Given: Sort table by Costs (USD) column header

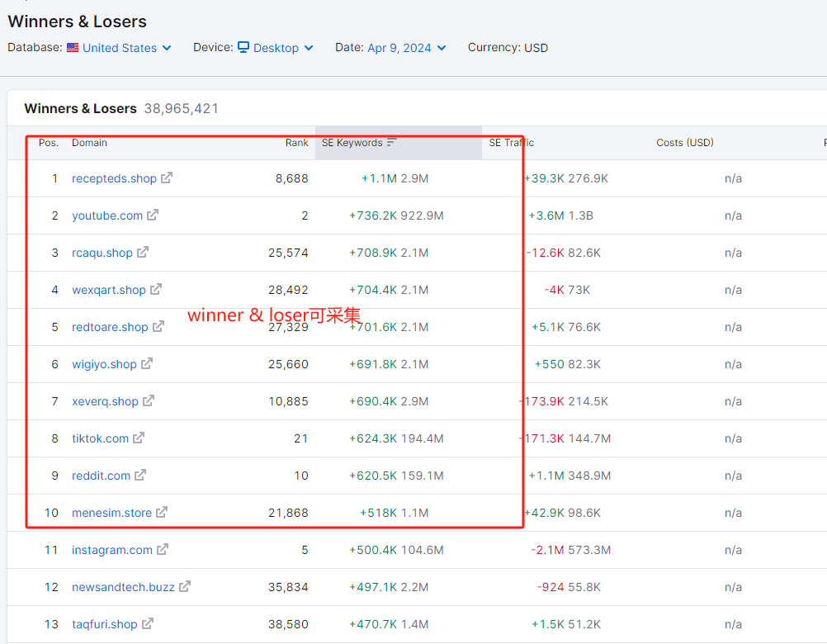Looking at the screenshot, I should [684, 143].
